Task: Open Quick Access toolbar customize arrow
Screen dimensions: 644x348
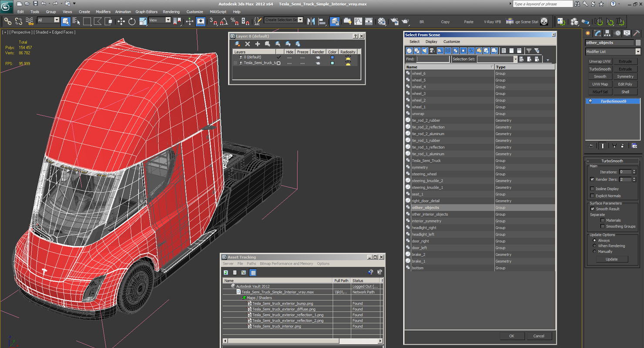Action: 74,3
